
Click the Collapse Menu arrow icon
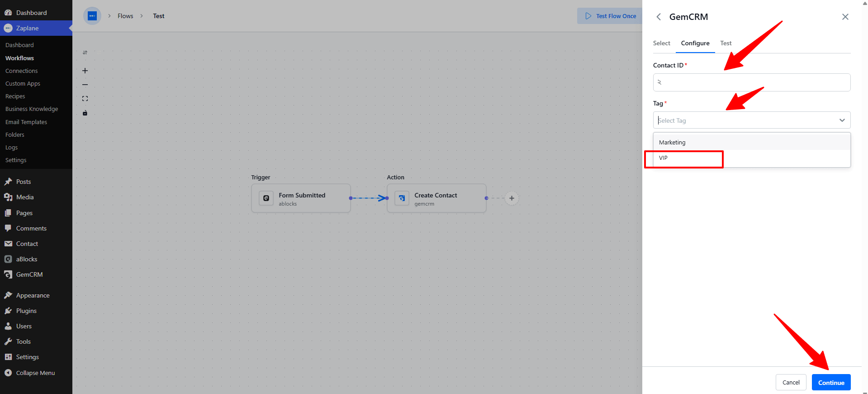tap(8, 373)
